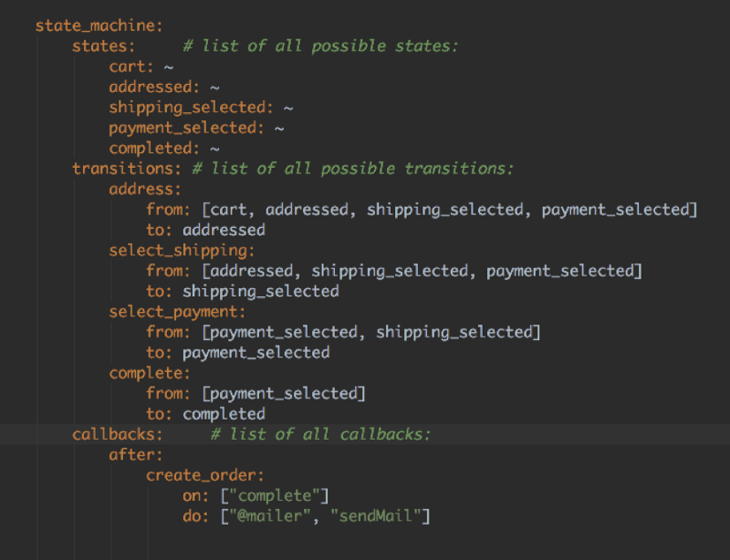Place cursor on 'cart: ~' line

(x=141, y=67)
